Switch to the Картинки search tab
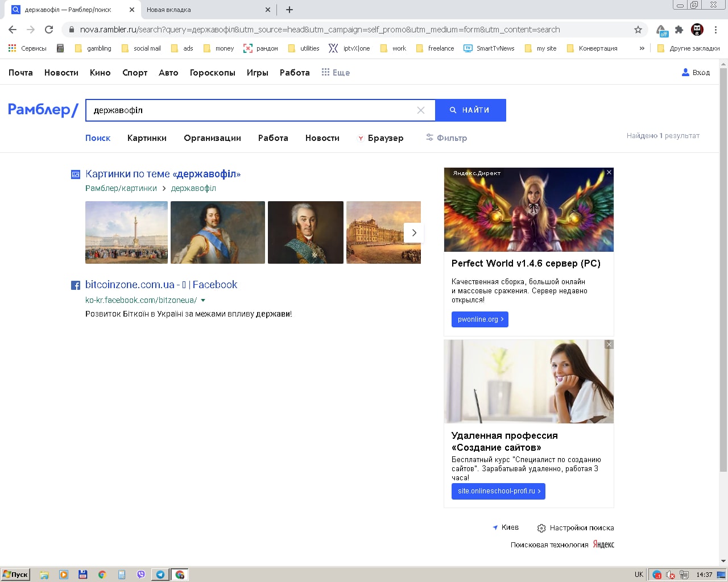 147,138
